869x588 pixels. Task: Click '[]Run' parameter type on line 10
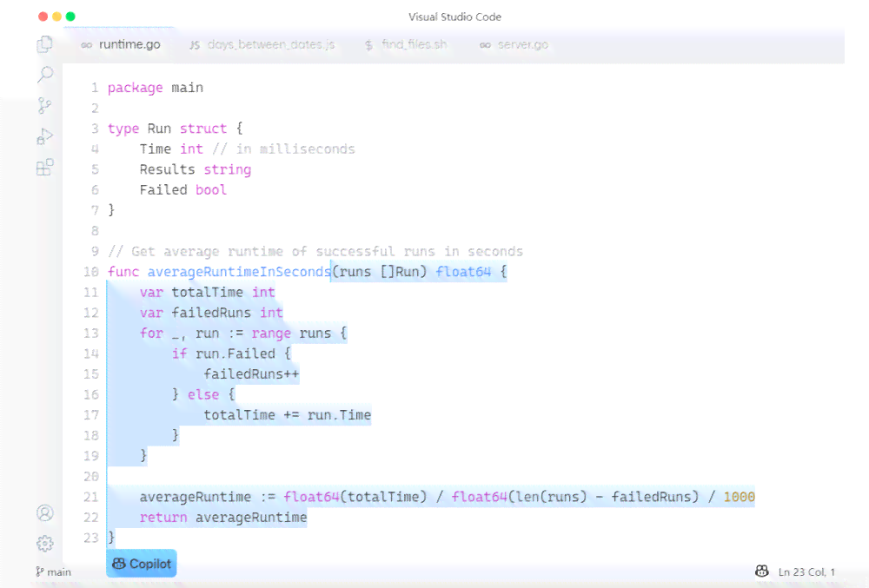(x=403, y=272)
